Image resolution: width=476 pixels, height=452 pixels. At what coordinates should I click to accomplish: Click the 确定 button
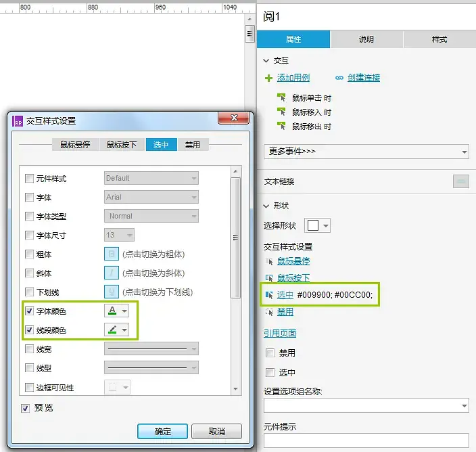click(162, 431)
